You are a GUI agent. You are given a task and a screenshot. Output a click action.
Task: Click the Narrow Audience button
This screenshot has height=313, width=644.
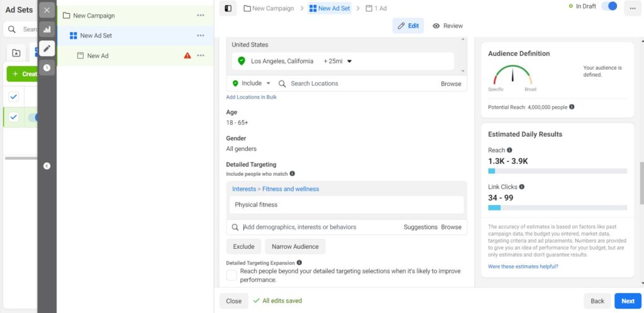(295, 246)
